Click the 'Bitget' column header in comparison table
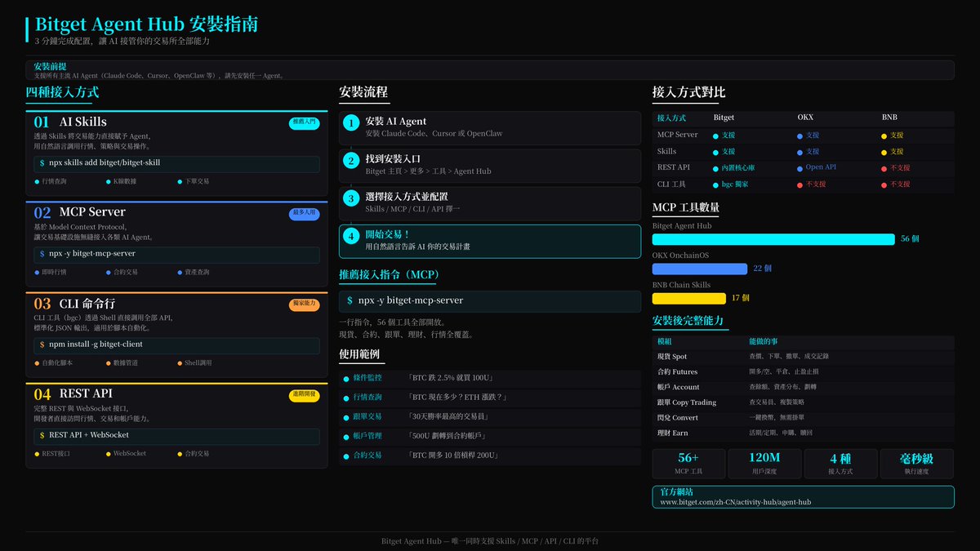Screen dimensions: 980x551 (724, 118)
